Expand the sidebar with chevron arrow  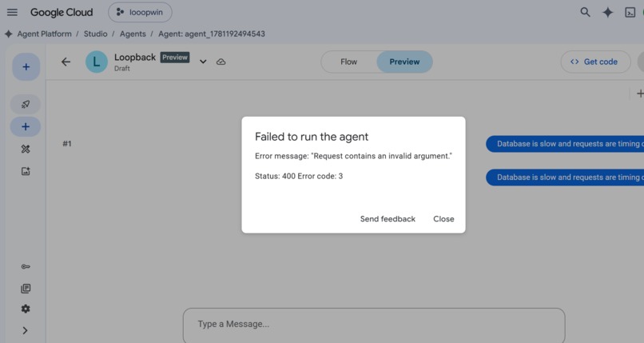point(25,330)
